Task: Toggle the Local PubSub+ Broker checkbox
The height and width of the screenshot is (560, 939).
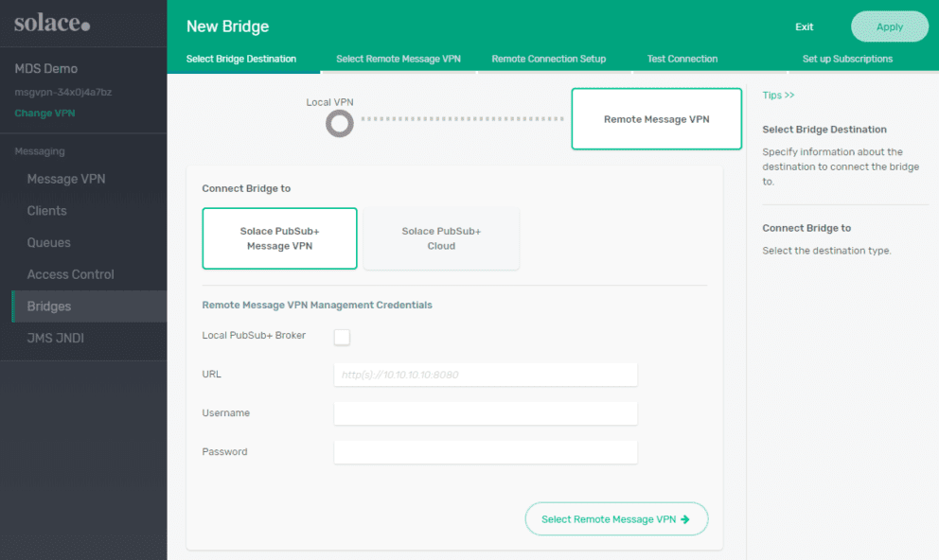Action: pos(342,337)
